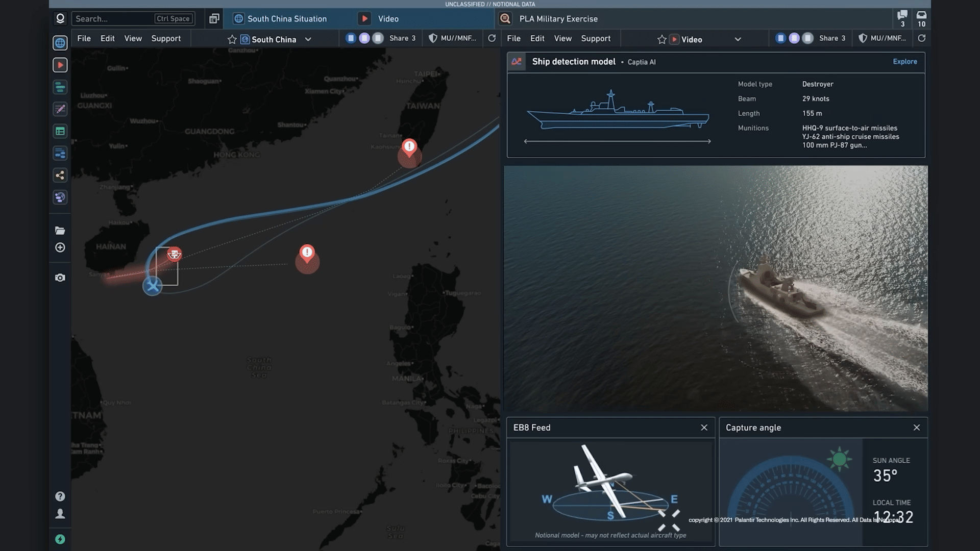This screenshot has width=980, height=551.
Task: Open Support menu in video pane
Action: pos(596,38)
